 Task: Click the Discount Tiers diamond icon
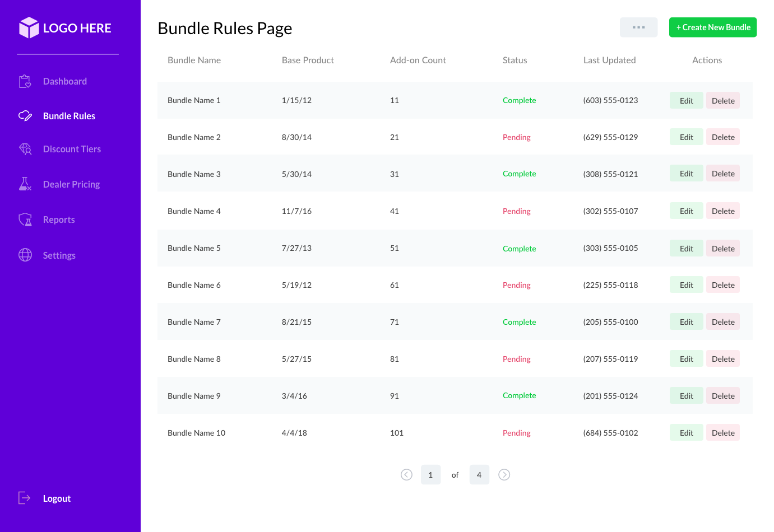click(x=25, y=149)
